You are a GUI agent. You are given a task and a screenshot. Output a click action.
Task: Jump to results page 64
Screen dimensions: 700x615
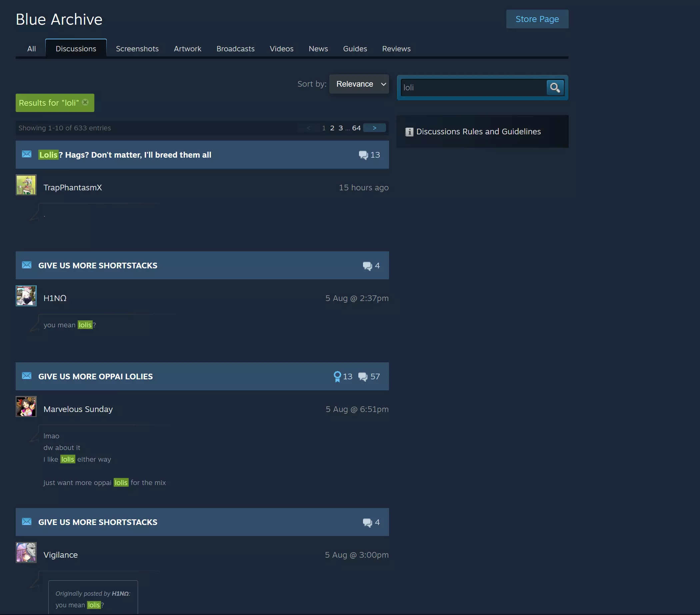(x=357, y=128)
